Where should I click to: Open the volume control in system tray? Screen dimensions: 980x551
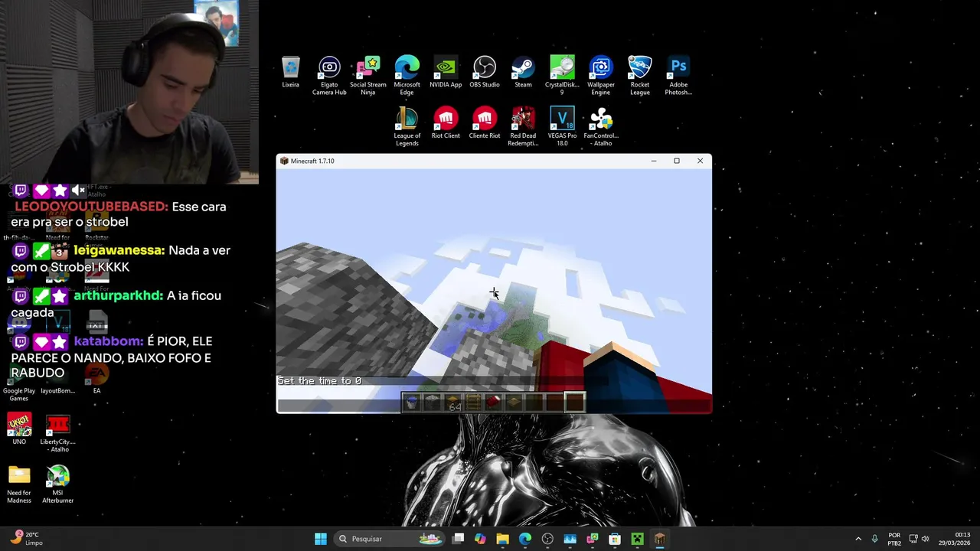(926, 539)
